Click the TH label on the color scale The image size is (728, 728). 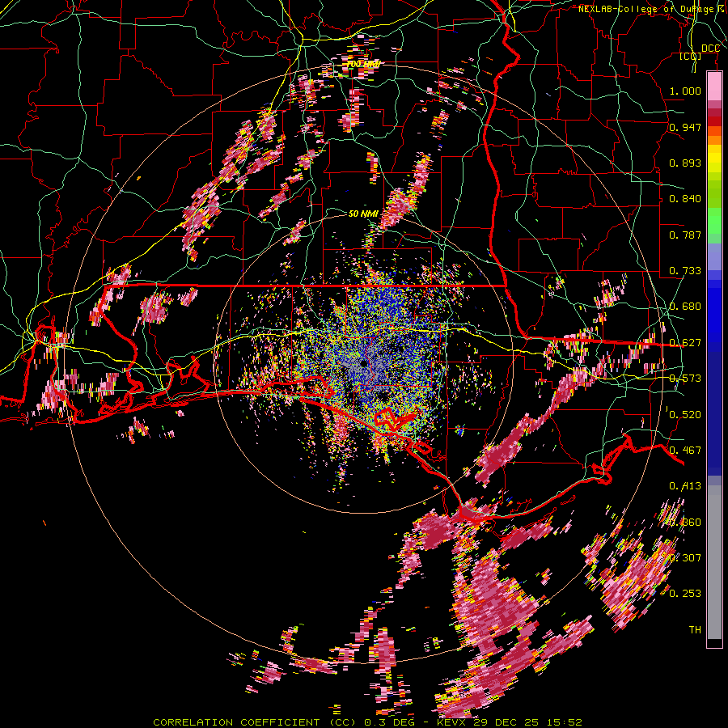(695, 629)
